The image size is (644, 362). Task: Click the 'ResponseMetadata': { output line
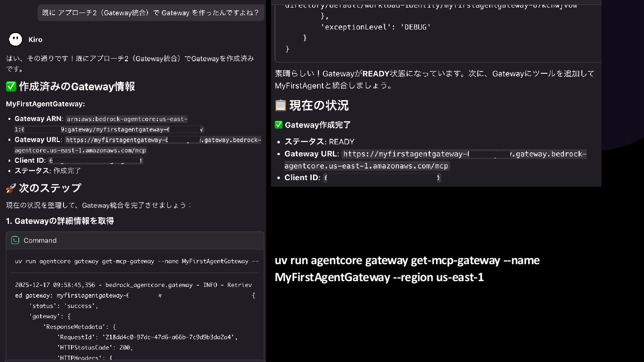point(80,327)
